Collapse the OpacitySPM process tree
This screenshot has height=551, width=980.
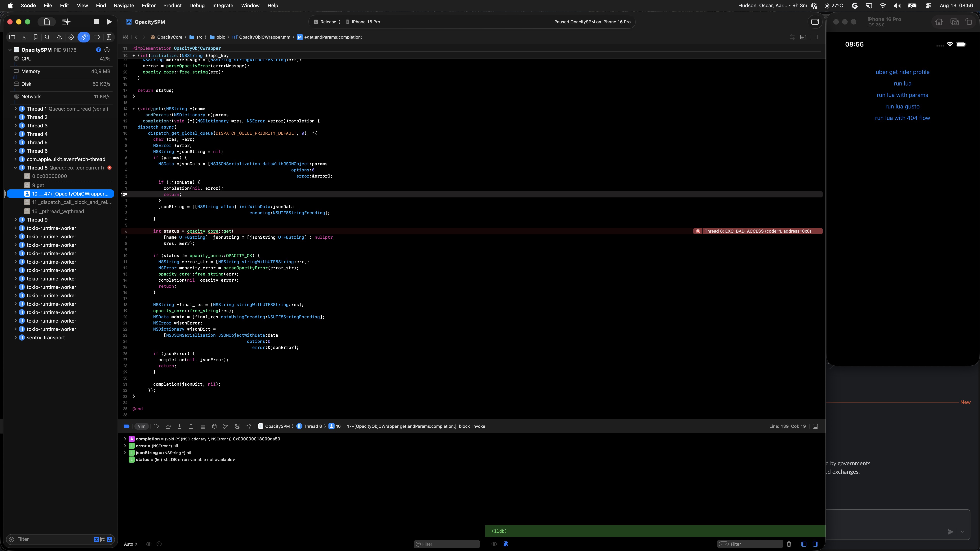point(10,50)
